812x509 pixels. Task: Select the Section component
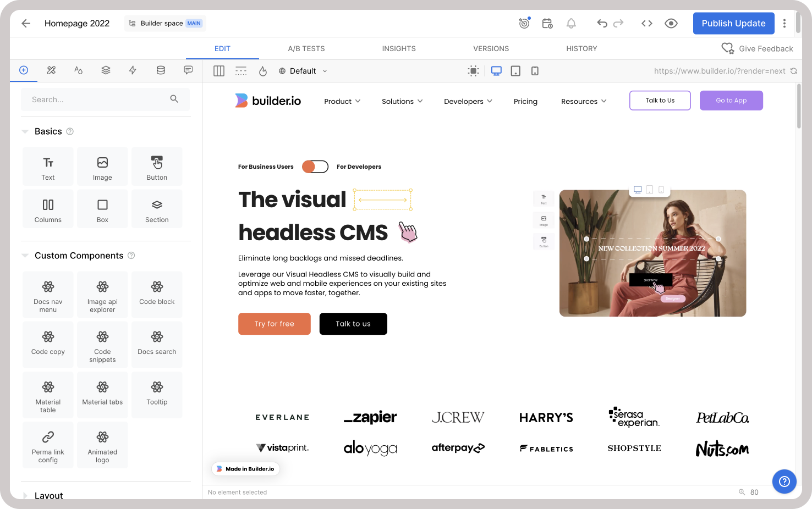[x=157, y=209]
